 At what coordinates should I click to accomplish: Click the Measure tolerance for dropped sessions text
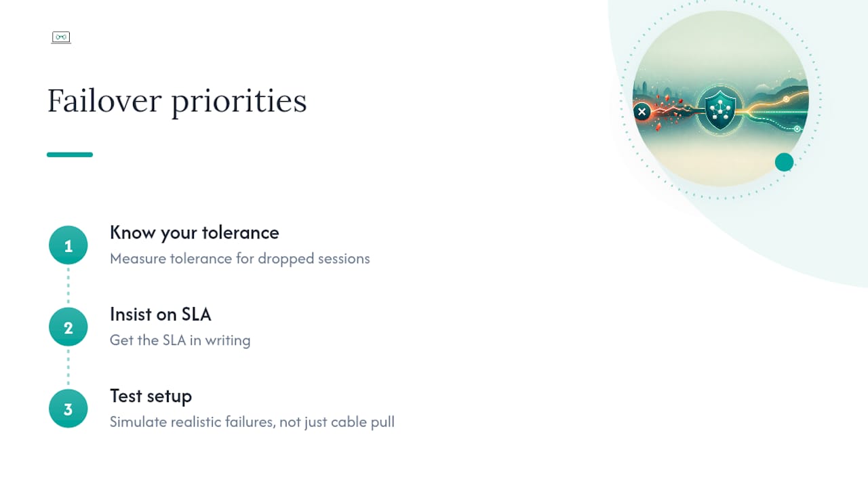point(240,259)
